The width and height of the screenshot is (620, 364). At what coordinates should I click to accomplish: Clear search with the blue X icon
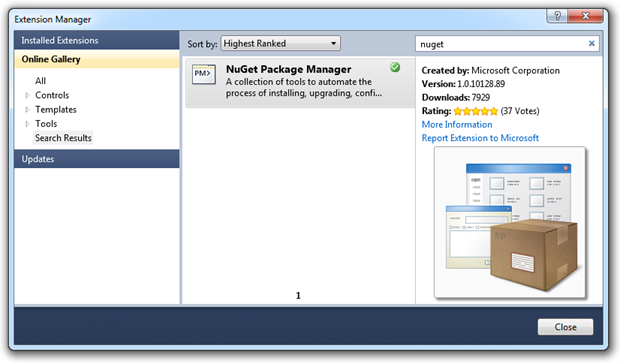[592, 43]
